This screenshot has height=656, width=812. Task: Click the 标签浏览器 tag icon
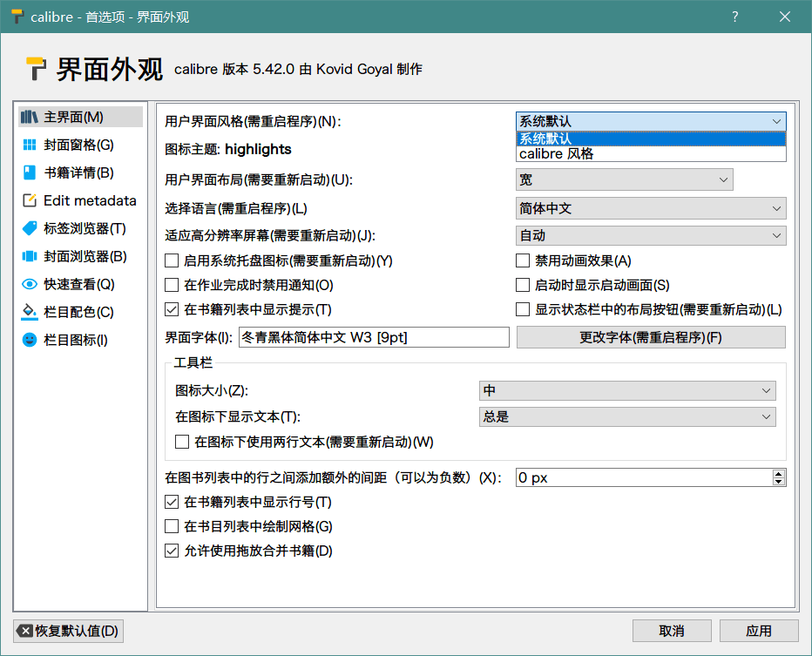click(x=30, y=228)
